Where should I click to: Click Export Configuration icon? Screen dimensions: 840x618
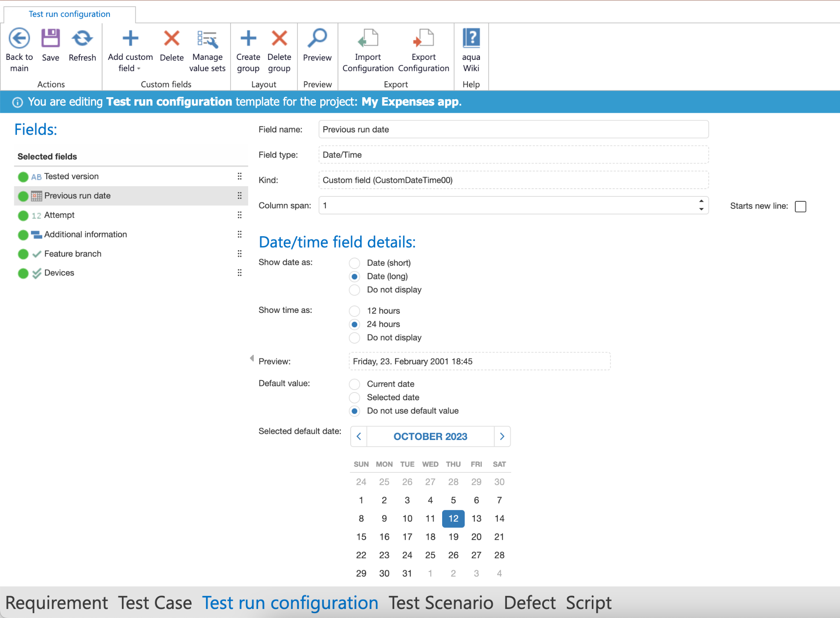click(423, 39)
